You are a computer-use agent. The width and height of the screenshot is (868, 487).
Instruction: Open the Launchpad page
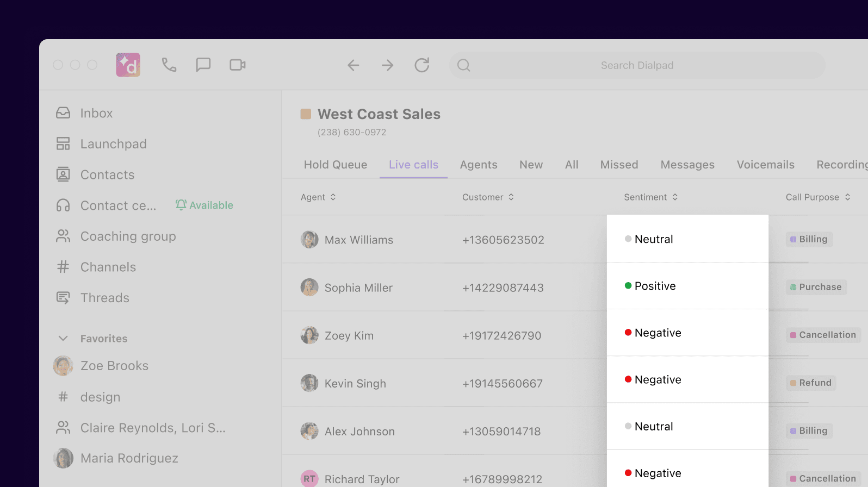113,144
